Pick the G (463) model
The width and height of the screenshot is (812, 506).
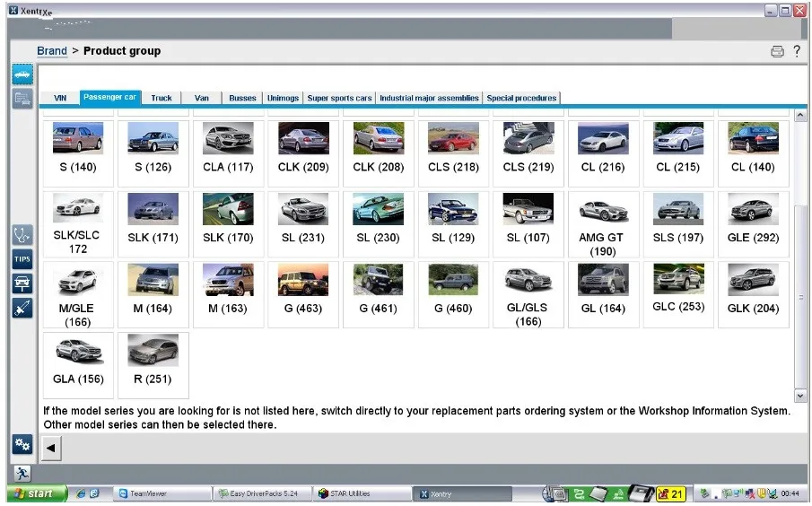(303, 294)
